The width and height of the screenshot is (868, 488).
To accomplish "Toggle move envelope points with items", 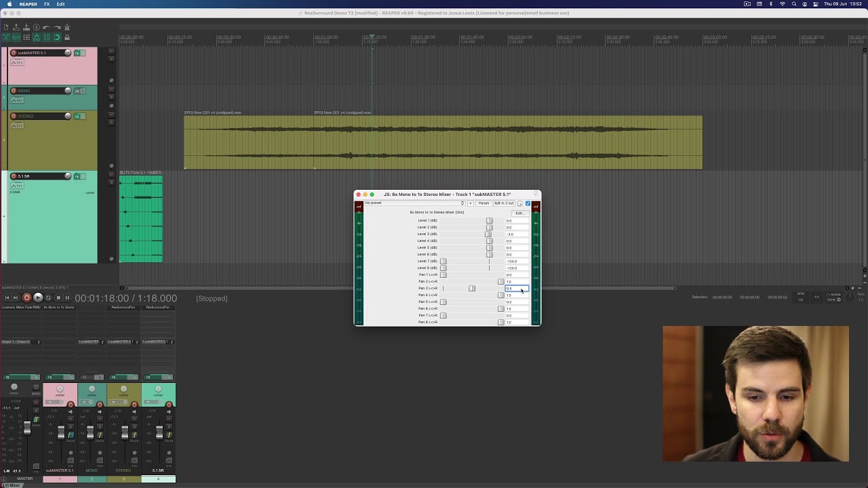I will click(x=37, y=37).
